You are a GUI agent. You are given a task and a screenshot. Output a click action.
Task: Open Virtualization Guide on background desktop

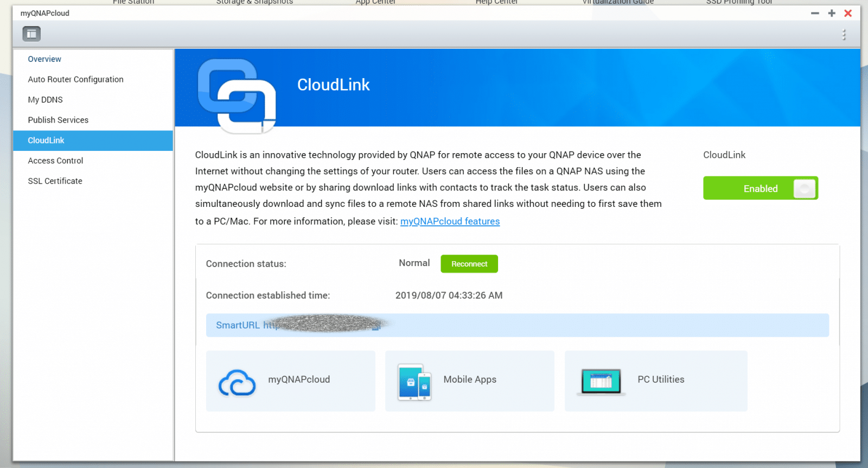(618, 2)
